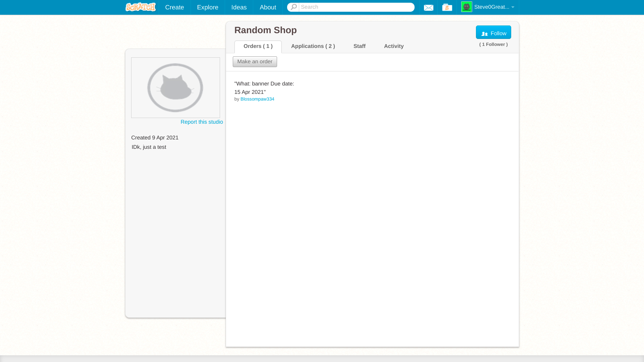Select the Orders ( 1 ) tab
This screenshot has width=644, height=362.
pyautogui.click(x=258, y=47)
